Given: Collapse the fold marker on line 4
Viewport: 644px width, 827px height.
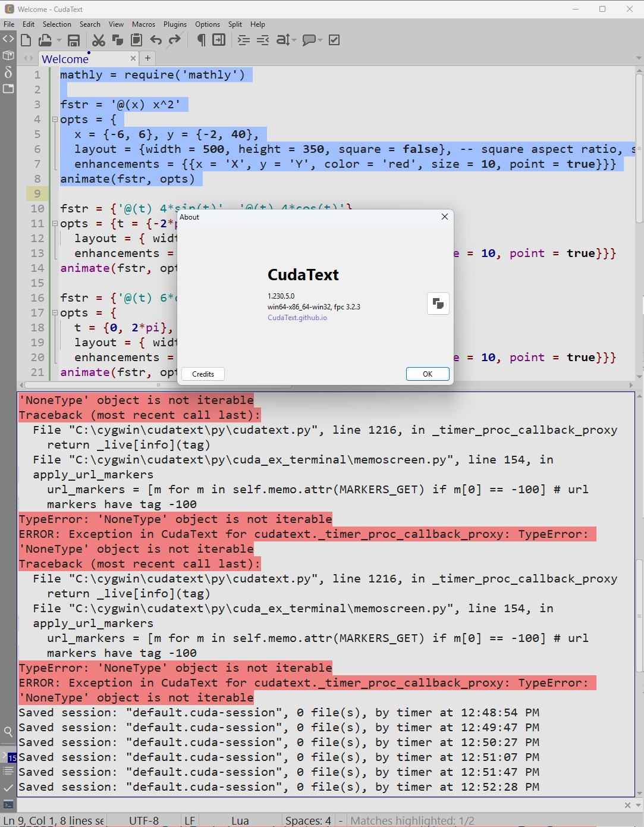Looking at the screenshot, I should point(55,120).
